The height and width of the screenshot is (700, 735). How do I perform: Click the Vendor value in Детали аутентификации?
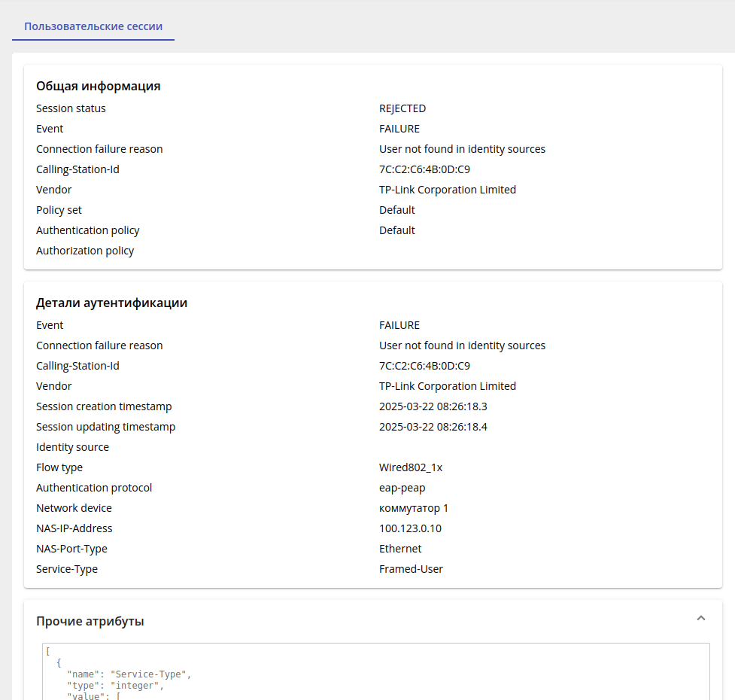pyautogui.click(x=447, y=386)
